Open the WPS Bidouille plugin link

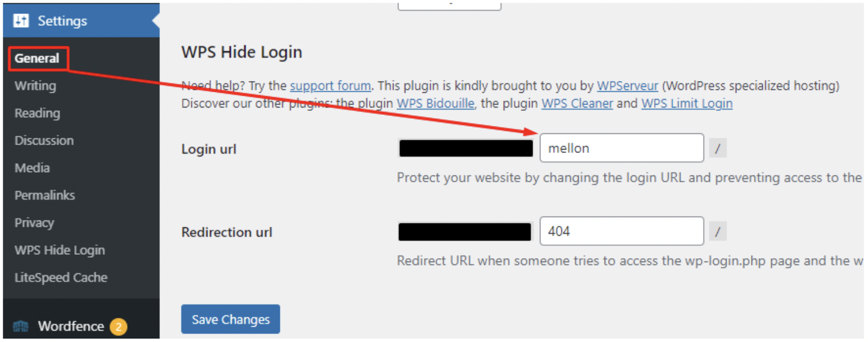435,103
